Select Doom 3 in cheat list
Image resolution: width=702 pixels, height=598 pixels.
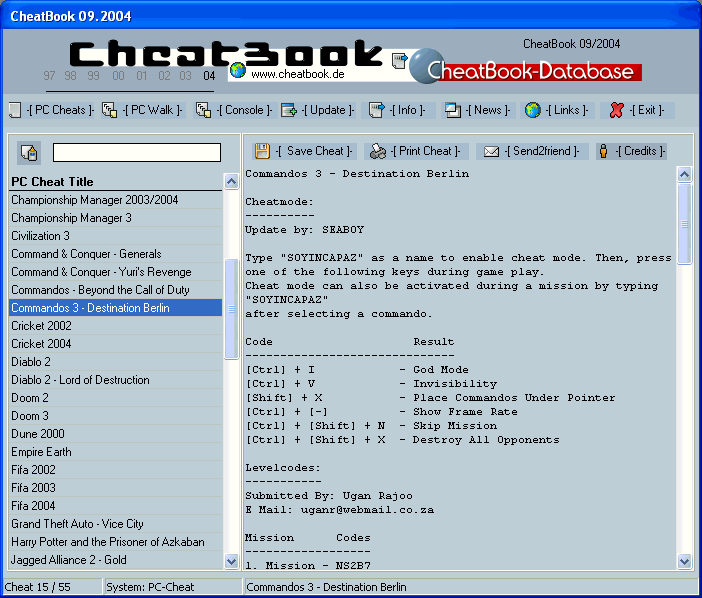(116, 416)
